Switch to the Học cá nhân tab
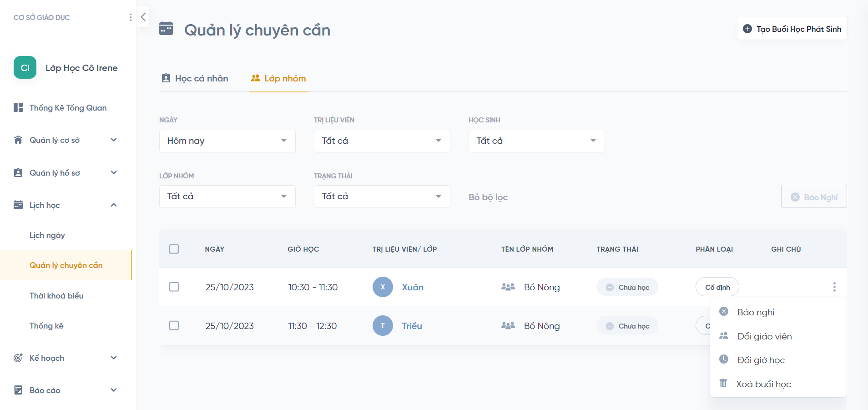The height and width of the screenshot is (410, 868). [195, 79]
